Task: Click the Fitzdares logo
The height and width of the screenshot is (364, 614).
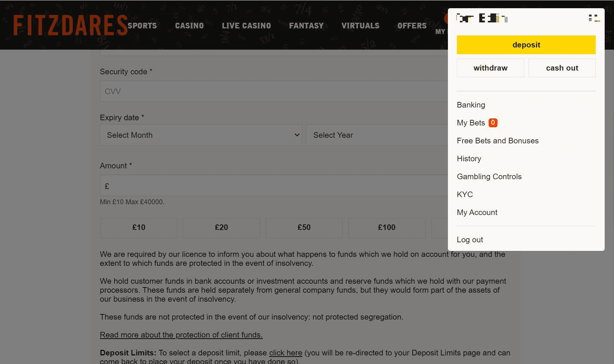Action: (x=70, y=25)
